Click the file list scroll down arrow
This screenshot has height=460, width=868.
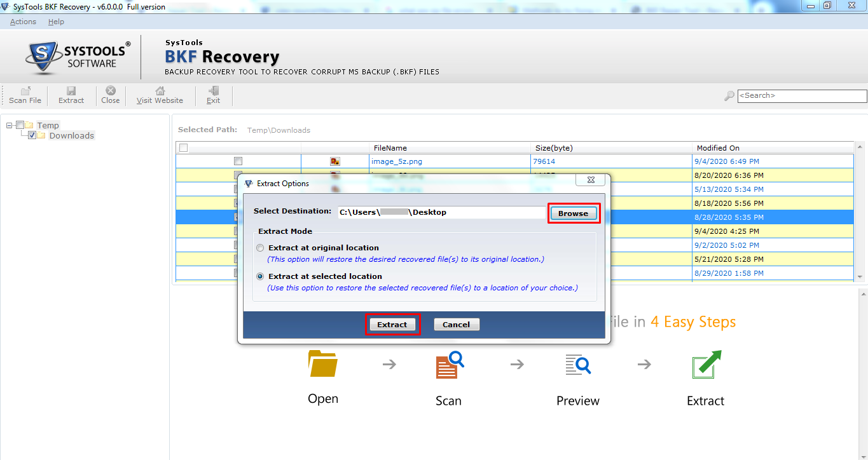(860, 276)
